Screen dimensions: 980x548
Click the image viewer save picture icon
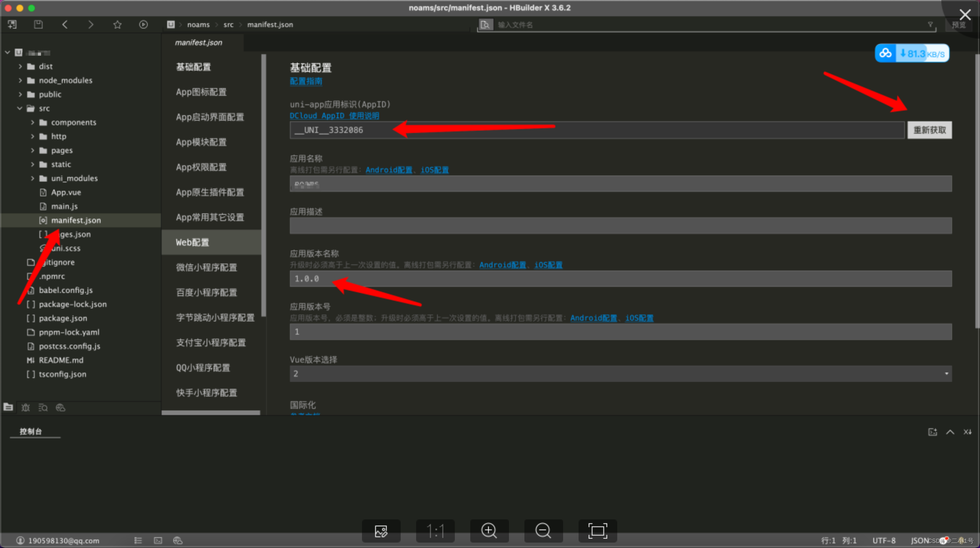[x=381, y=531]
